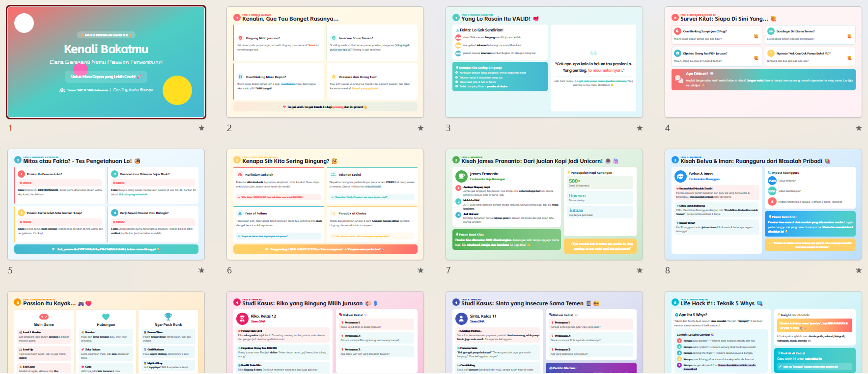Click the transition star icon under slide 7
Screen dimensions: 868x374
point(640,270)
